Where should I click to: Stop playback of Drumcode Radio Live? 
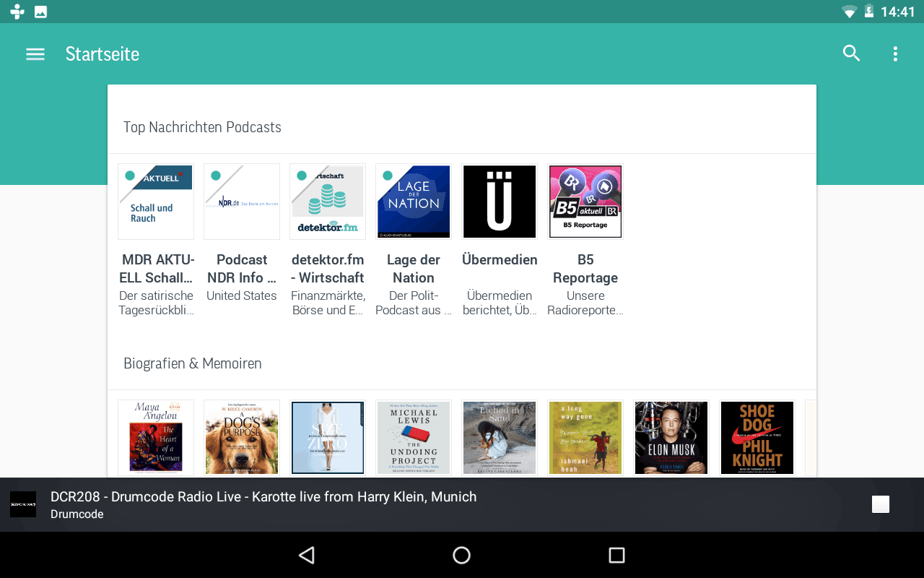(881, 504)
